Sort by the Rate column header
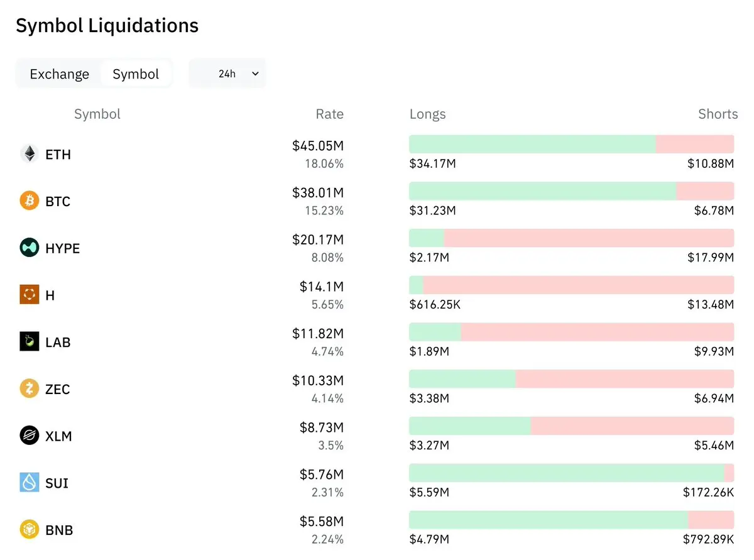 click(329, 114)
